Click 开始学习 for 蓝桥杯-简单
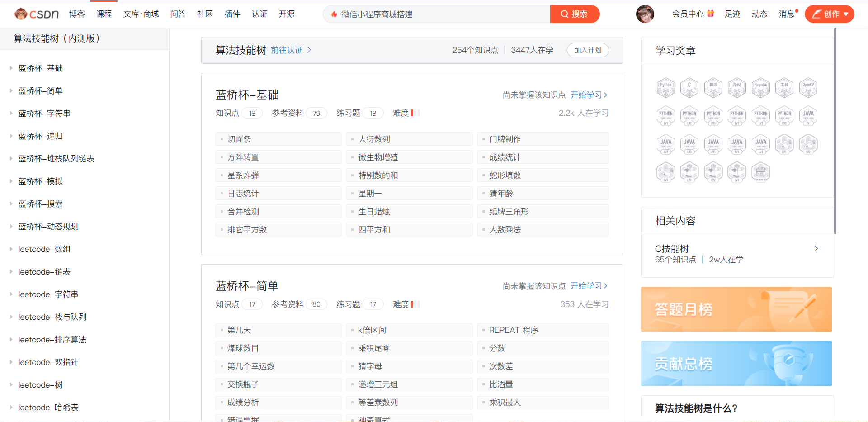Screen dimensions: 868x422 [x=589, y=286]
